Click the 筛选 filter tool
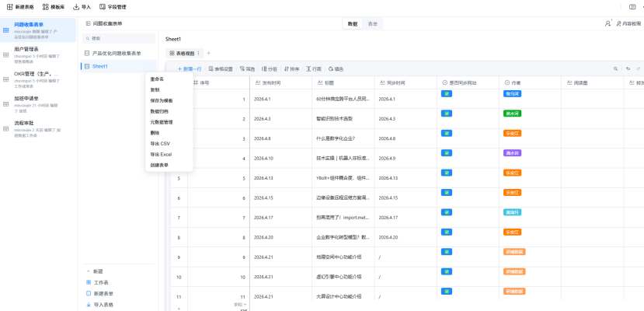 [248, 69]
